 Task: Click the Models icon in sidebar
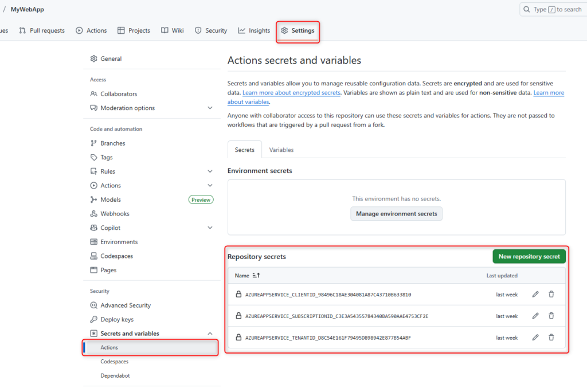pos(93,199)
